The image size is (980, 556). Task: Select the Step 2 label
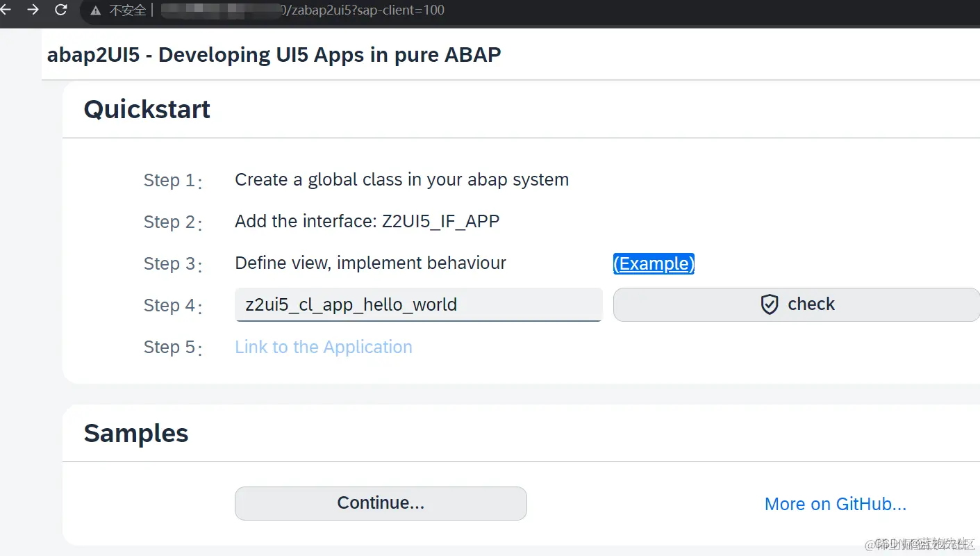click(172, 222)
